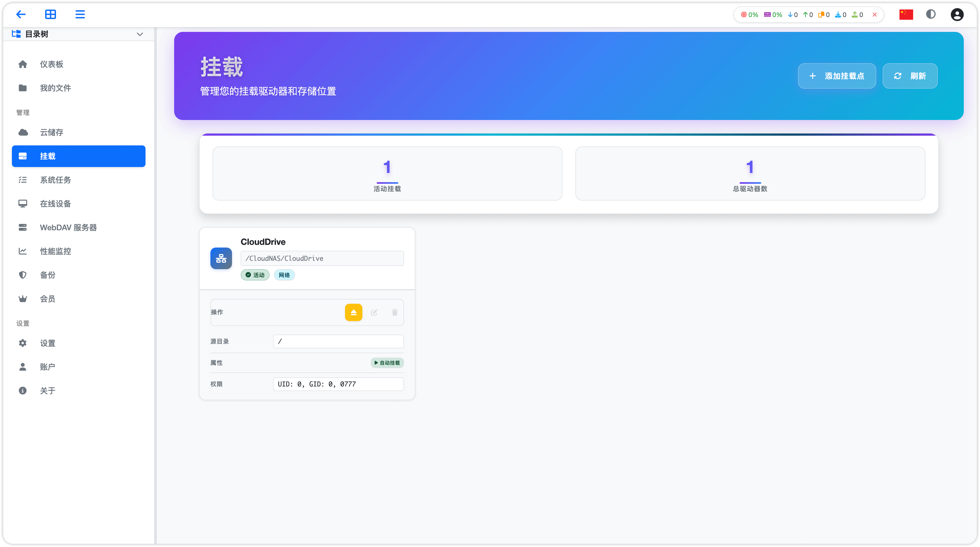Click the yellow eject unmount icon
Viewport: 980px width, 547px height.
[x=353, y=312]
